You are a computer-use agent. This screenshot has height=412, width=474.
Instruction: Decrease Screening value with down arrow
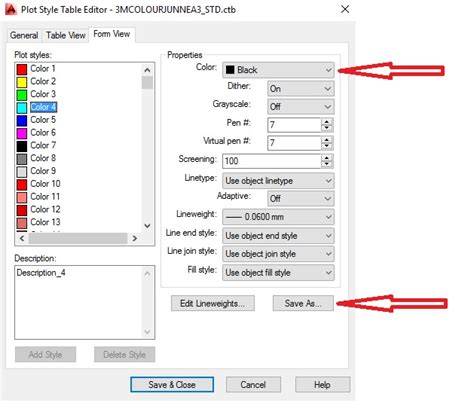point(327,165)
